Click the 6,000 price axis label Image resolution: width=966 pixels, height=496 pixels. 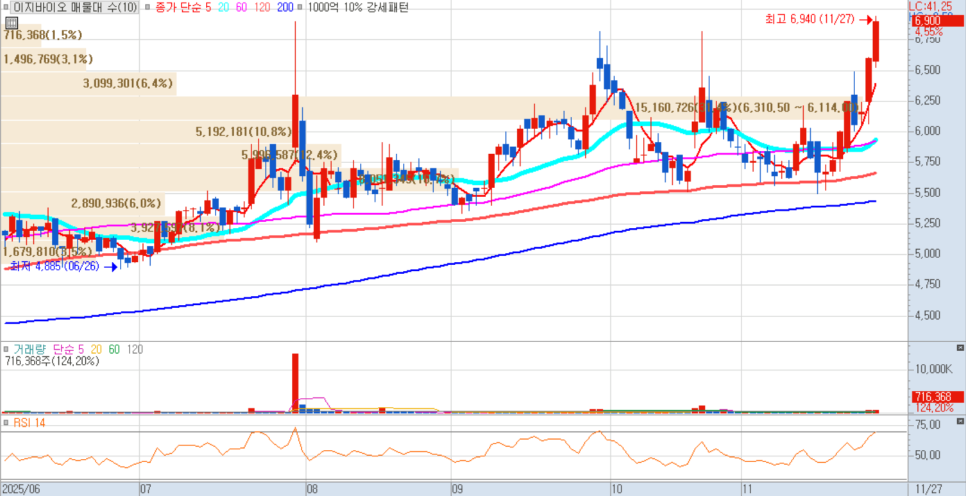(927, 131)
